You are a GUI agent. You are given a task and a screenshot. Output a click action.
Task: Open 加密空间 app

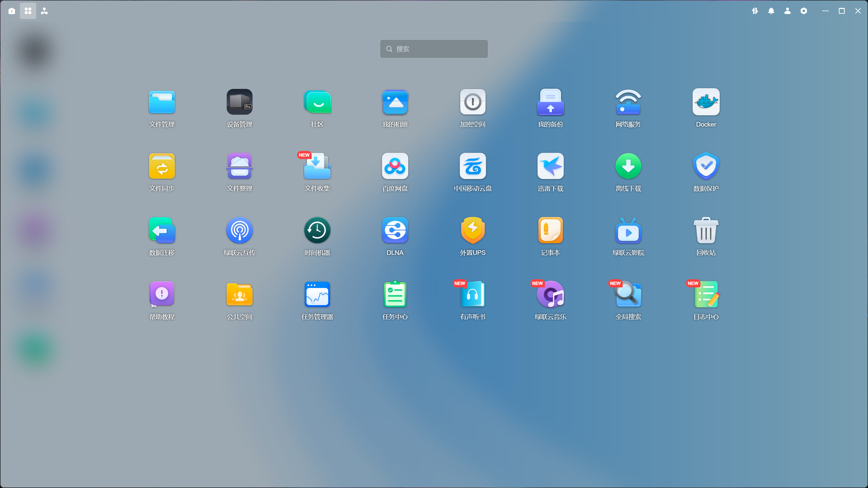(472, 102)
